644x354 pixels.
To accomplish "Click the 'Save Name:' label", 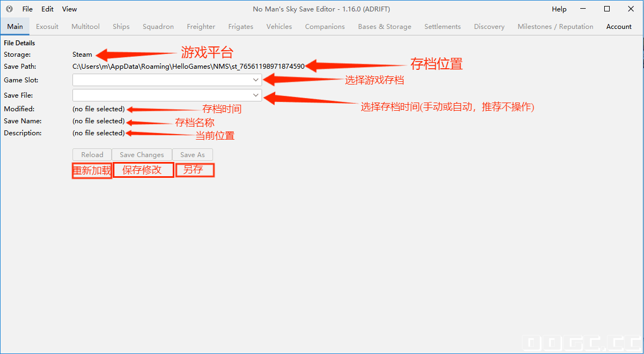I will [x=22, y=121].
